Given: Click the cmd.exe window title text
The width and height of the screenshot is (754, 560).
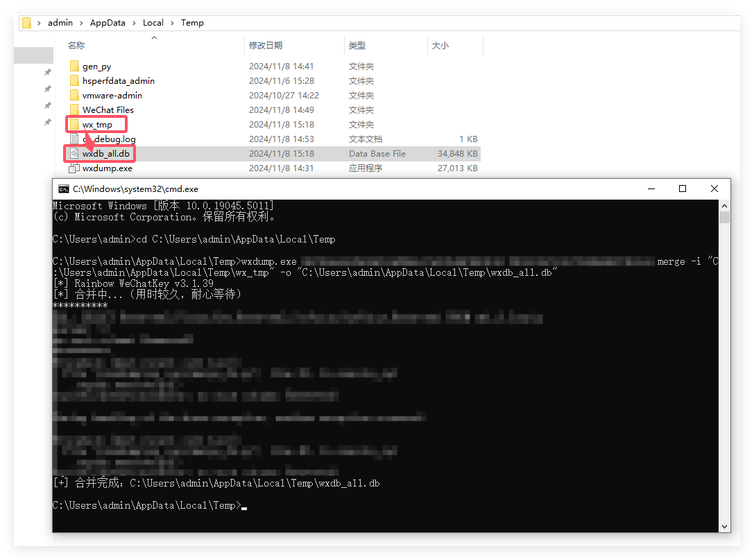Looking at the screenshot, I should coord(135,189).
